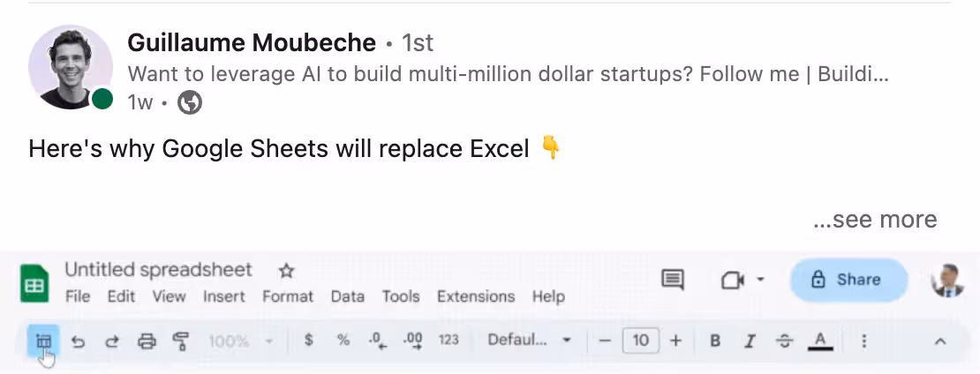Expand the zoom 100% dropdown
Image resolution: width=980 pixels, height=374 pixels.
tap(241, 340)
